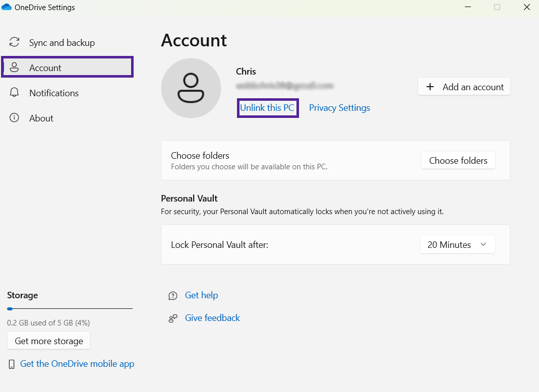Click the account name Chris
This screenshot has height=392, width=539.
(246, 72)
